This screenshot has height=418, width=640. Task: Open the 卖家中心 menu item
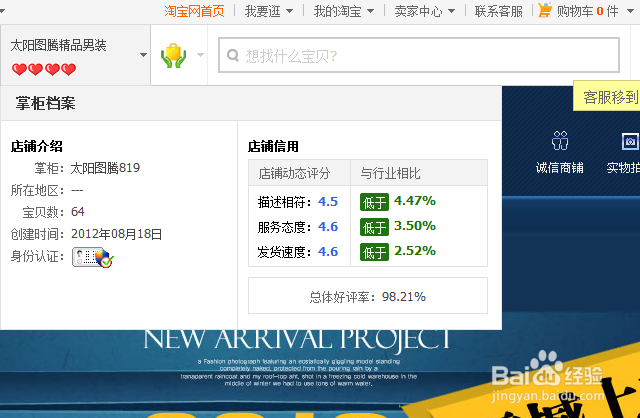click(418, 11)
